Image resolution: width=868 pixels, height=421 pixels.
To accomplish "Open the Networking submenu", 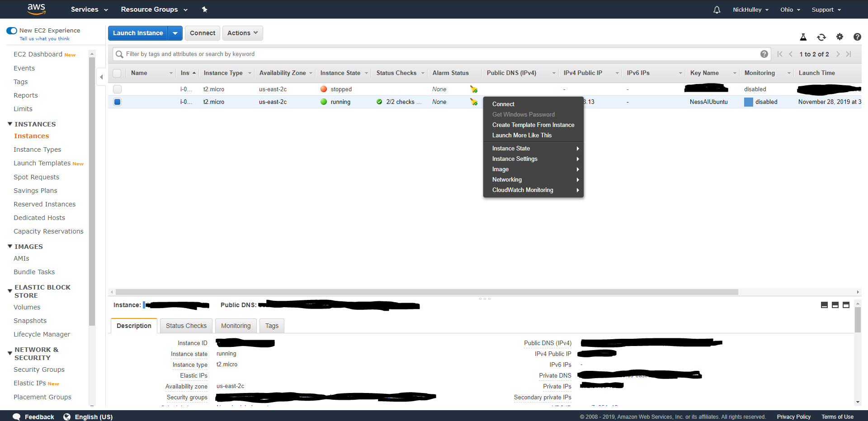I will pyautogui.click(x=533, y=179).
